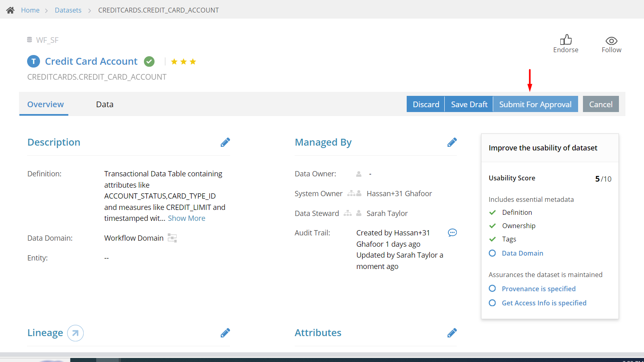Edit Managed By section pencil icon
This screenshot has width=644, height=362.
452,142
